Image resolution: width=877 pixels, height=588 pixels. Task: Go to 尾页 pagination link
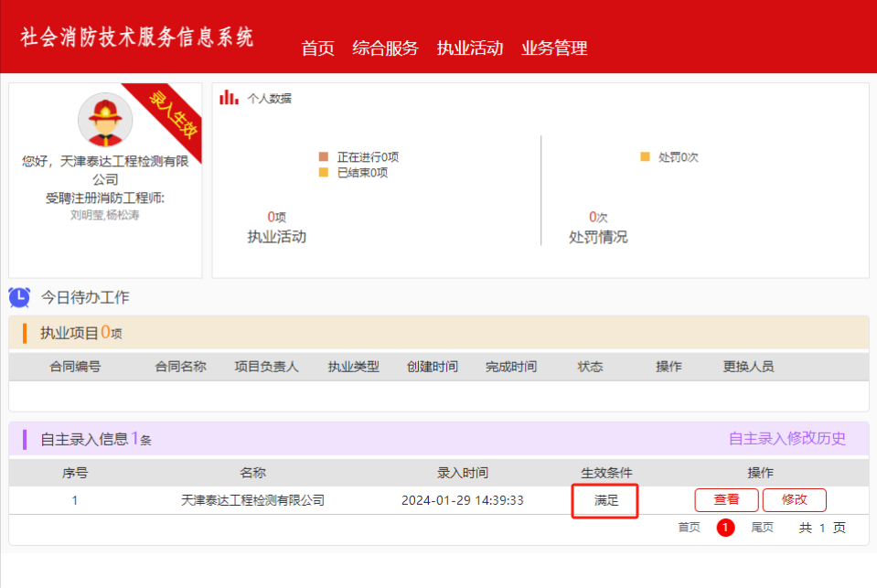(762, 527)
